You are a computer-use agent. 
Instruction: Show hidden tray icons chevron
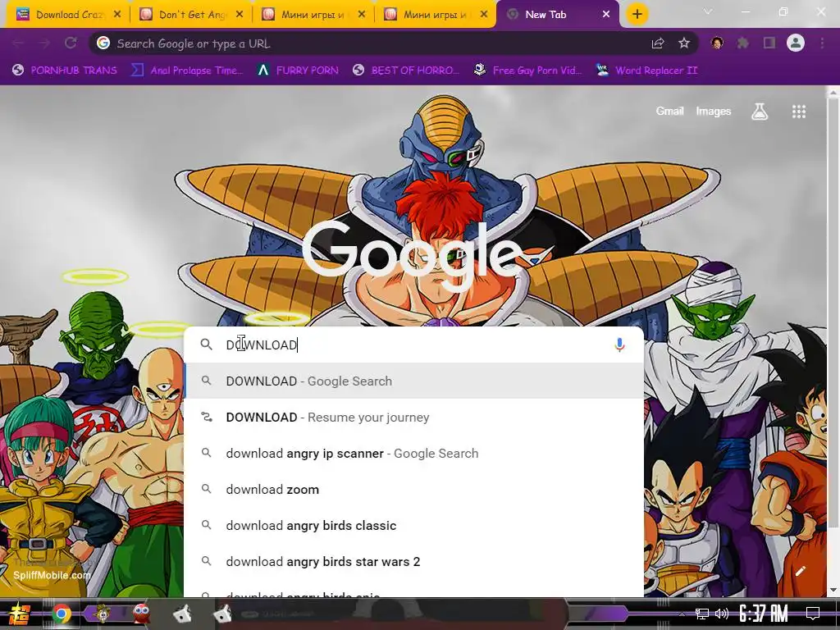tap(682, 614)
